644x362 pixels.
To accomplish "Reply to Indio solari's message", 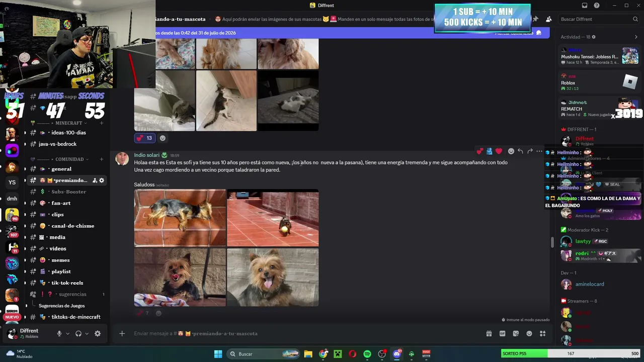I will tap(520, 151).
